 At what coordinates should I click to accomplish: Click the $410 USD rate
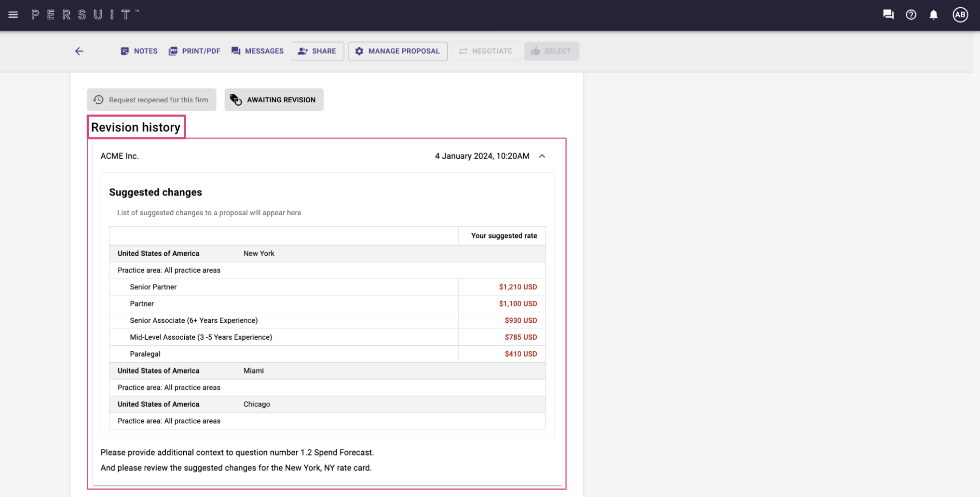pos(521,354)
